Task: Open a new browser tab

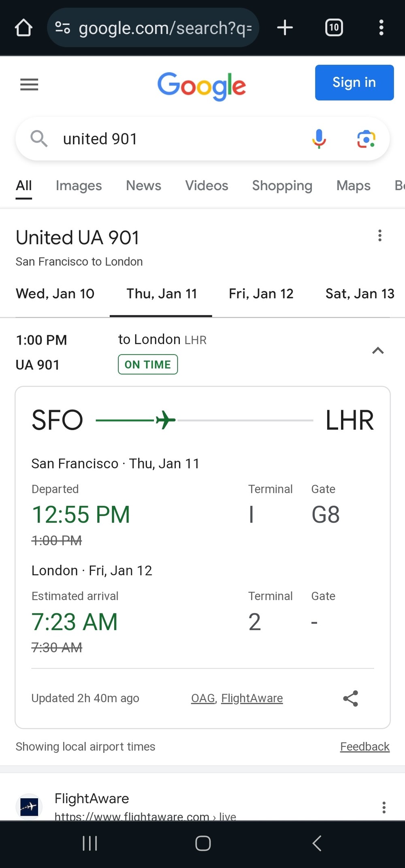Action: point(285,28)
